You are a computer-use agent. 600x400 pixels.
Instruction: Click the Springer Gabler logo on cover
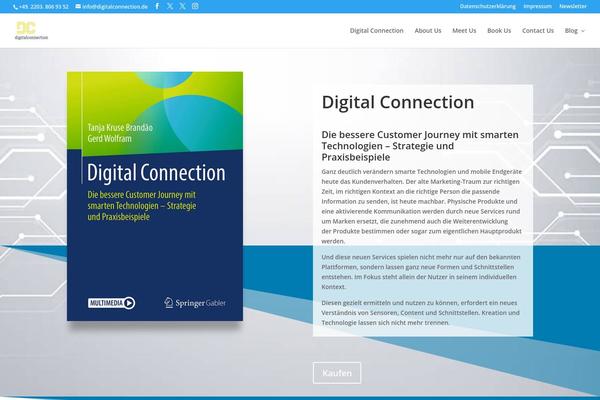click(x=195, y=303)
